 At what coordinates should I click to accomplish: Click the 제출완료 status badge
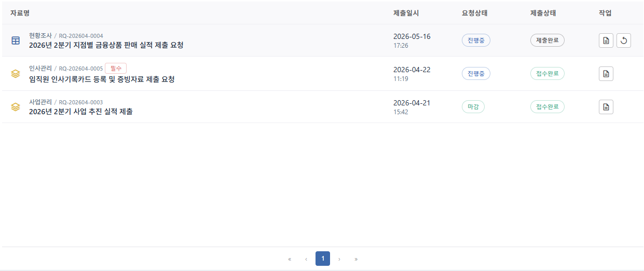[x=547, y=40]
